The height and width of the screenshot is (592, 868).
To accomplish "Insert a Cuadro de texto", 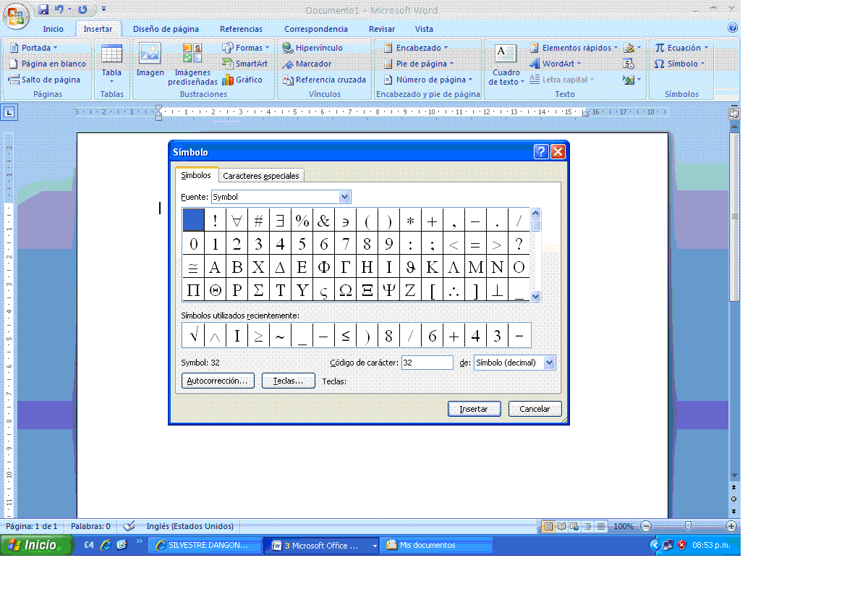I will point(504,64).
